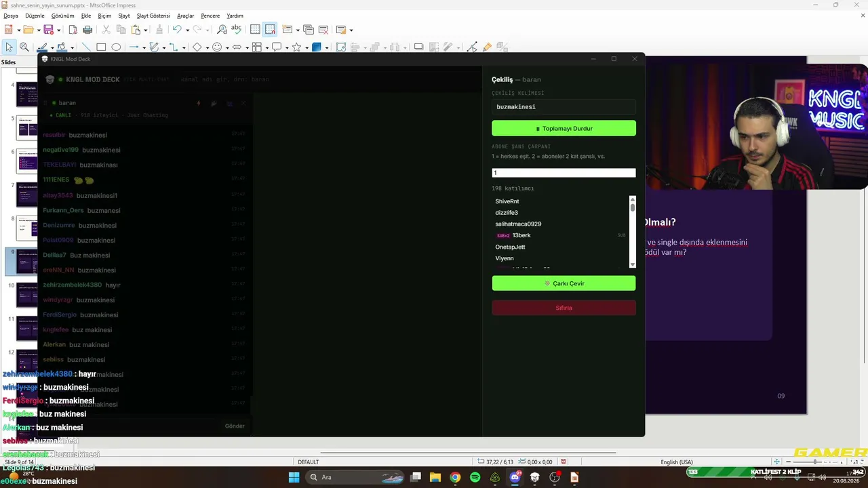Open the Save options dropdown arrow
The image size is (868, 488).
point(58,30)
